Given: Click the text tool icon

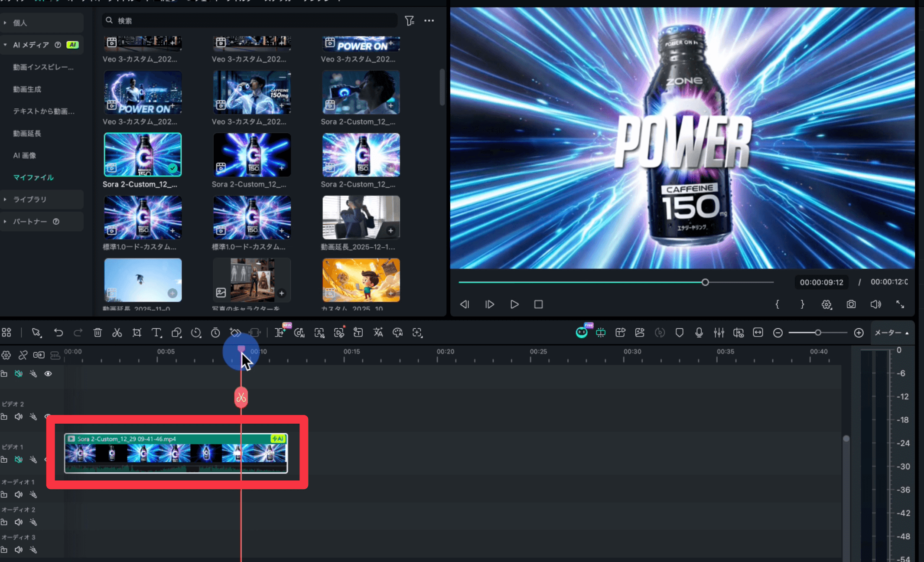Looking at the screenshot, I should click(x=156, y=333).
